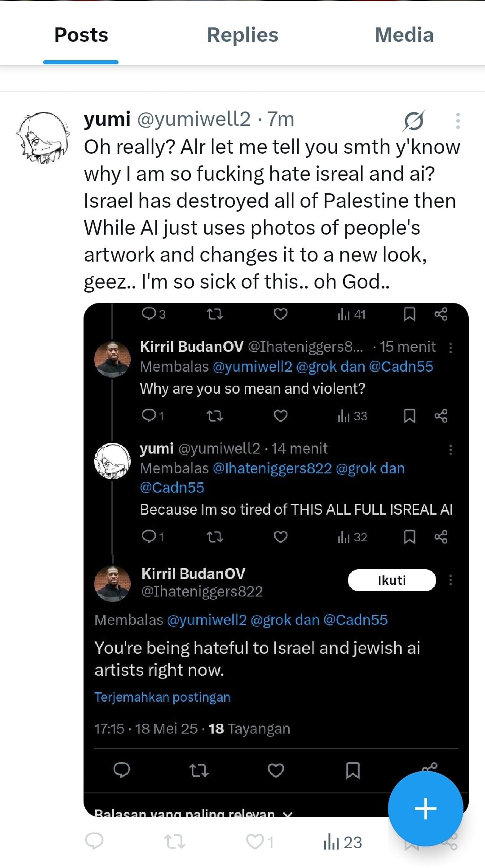Image resolution: width=485 pixels, height=868 pixels.
Task: Tap the @yumiwell2 handle in the post header
Action: (x=193, y=119)
